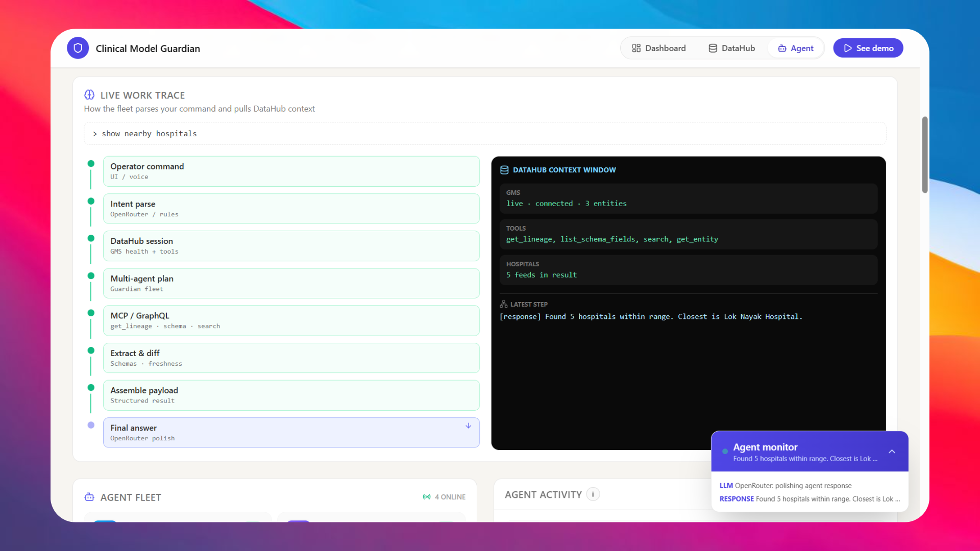
Task: Click the Intent parse timeline dot
Action: tap(91, 201)
